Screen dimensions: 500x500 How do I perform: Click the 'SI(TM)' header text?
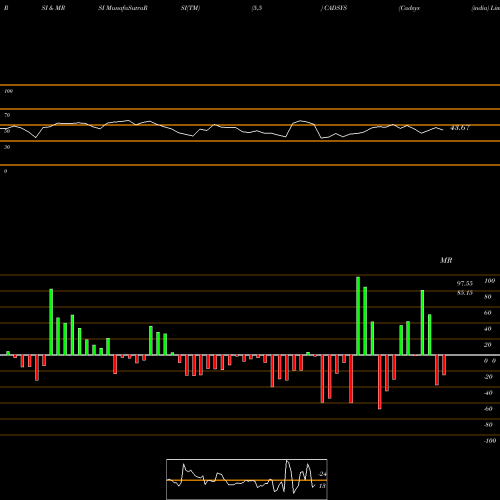(x=190, y=8)
